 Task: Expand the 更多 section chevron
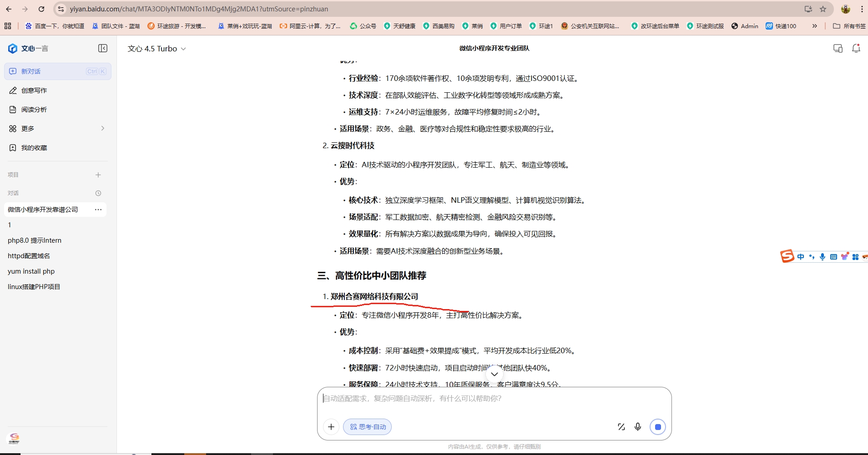point(102,128)
